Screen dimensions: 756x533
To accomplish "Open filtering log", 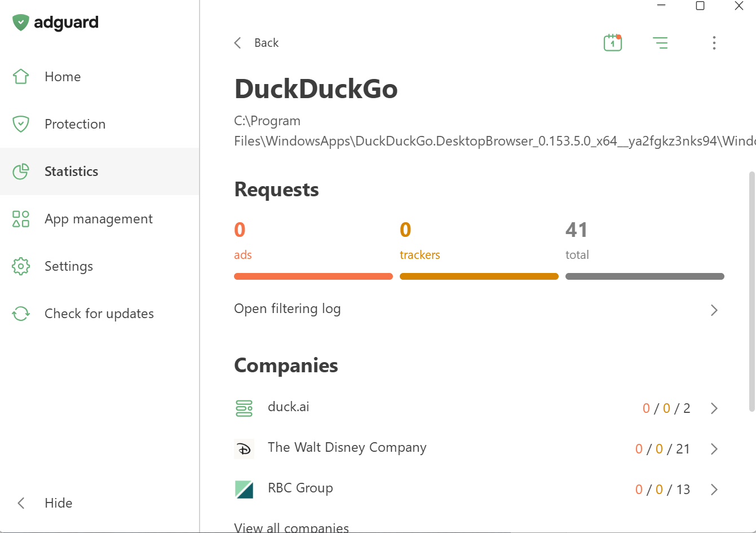I will click(x=288, y=309).
